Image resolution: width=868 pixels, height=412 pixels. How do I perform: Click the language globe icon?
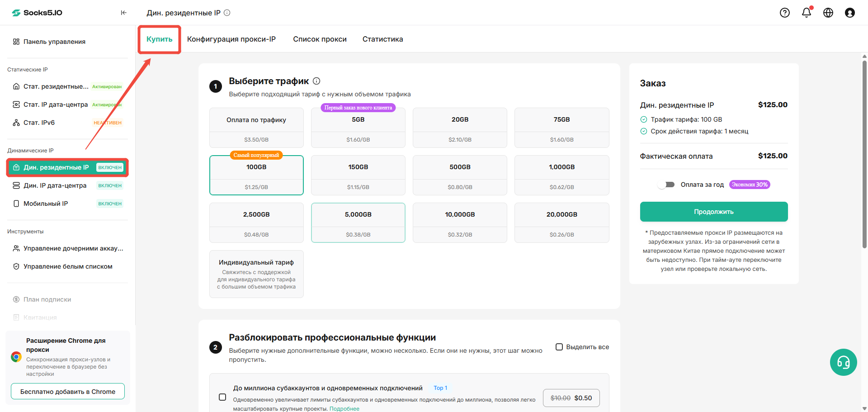(x=828, y=13)
